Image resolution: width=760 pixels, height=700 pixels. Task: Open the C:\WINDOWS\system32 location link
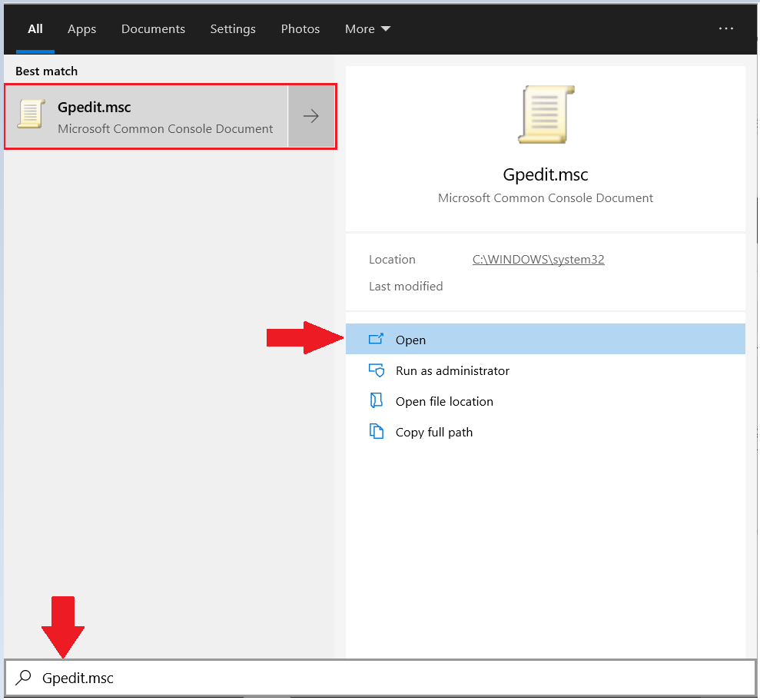click(538, 260)
